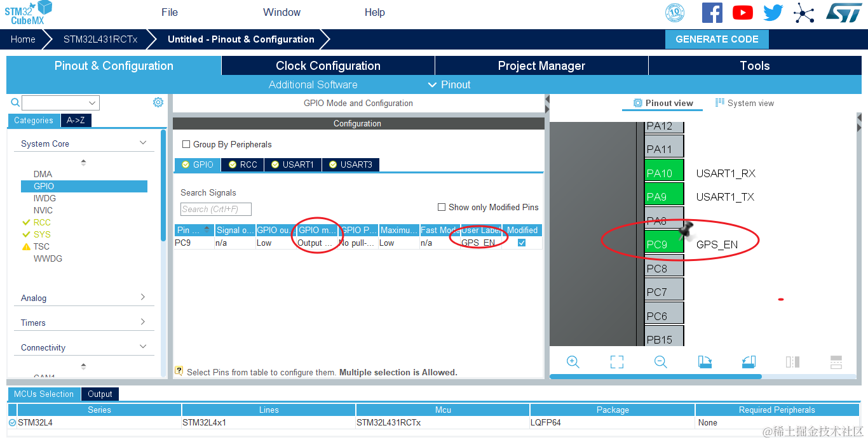Switch to the Tools tab
The height and width of the screenshot is (442, 868).
(x=755, y=65)
